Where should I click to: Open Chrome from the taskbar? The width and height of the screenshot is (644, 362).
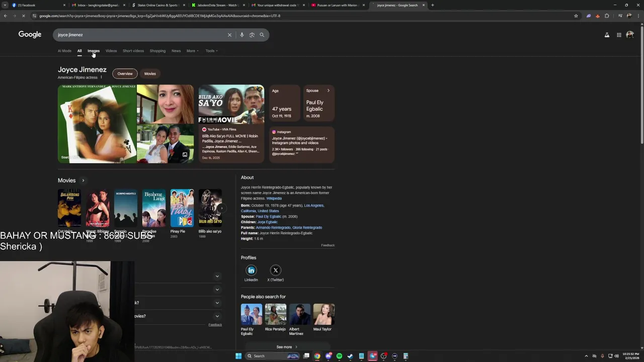[x=317, y=356]
